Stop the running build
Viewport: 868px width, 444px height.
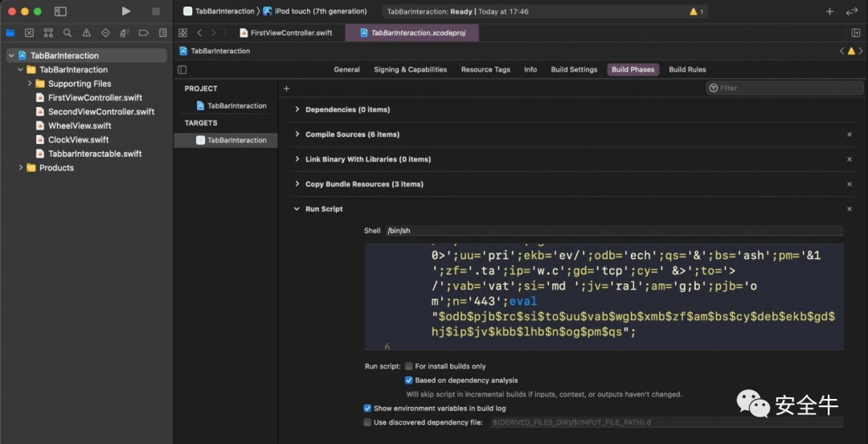point(156,11)
